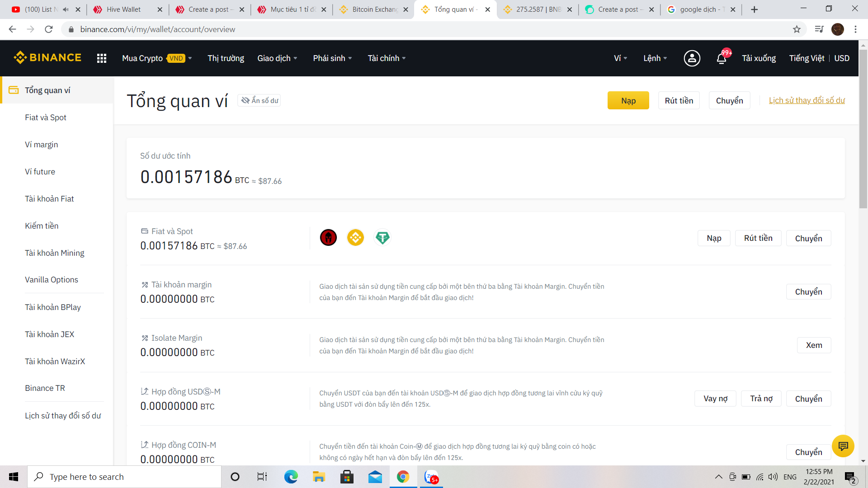The width and height of the screenshot is (868, 488).
Task: Mute the YouTube tab audio icon
Action: 66,9
